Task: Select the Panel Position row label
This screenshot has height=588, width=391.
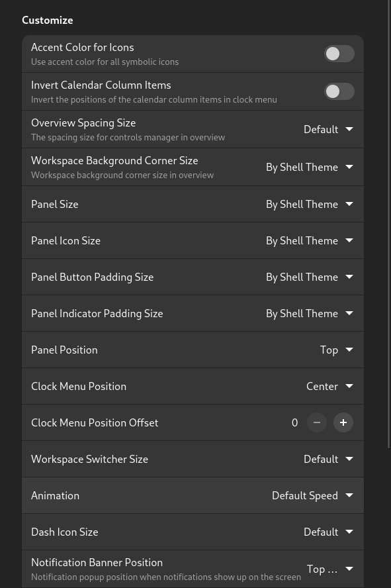Action: [64, 350]
